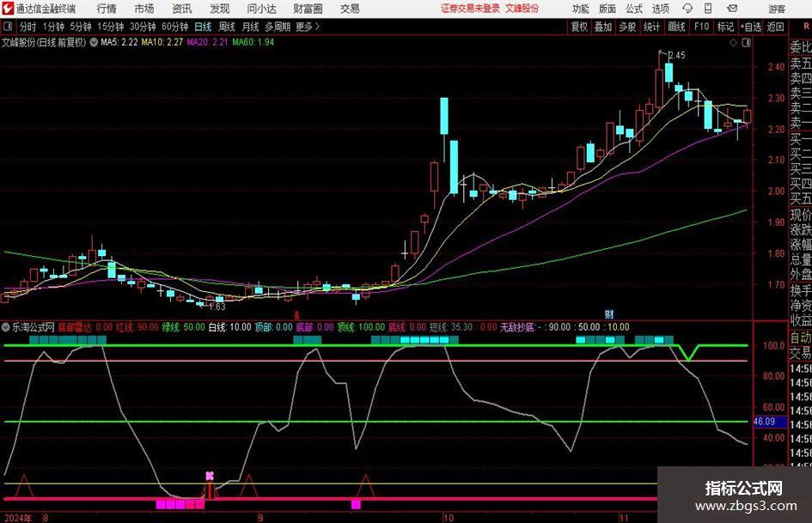Click the pink flower signal icon
The image size is (812, 523).
(x=209, y=476)
